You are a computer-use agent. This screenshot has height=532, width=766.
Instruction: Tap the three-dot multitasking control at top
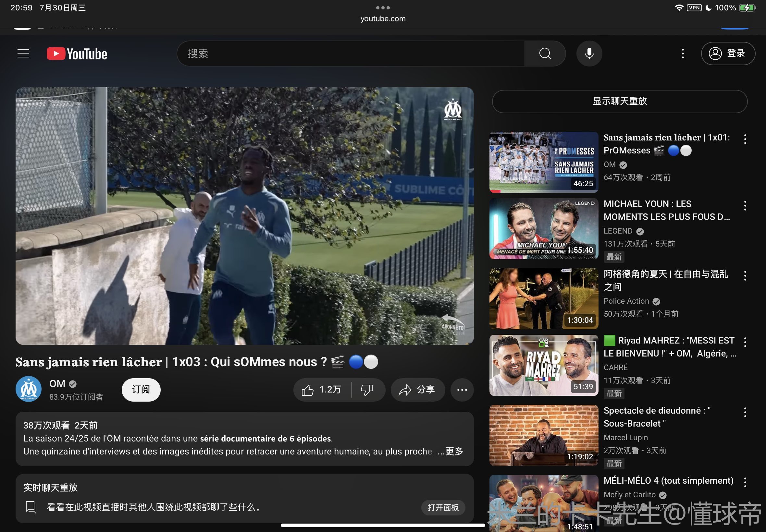point(383,7)
